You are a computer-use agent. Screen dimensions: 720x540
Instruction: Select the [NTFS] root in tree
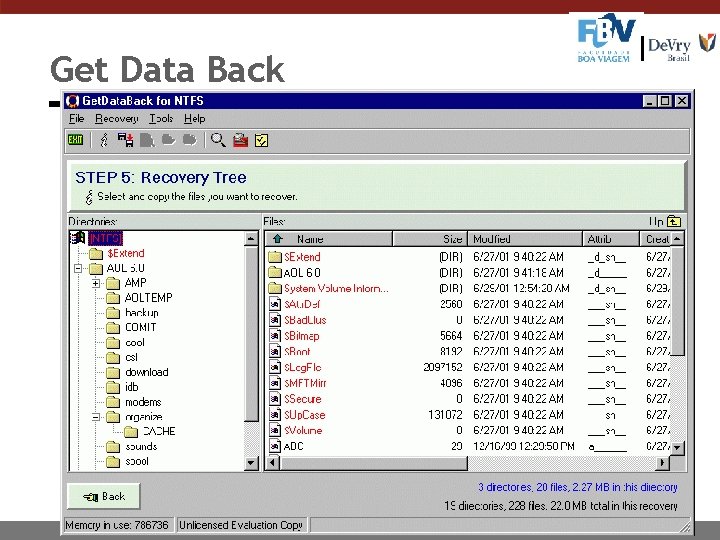click(105, 238)
